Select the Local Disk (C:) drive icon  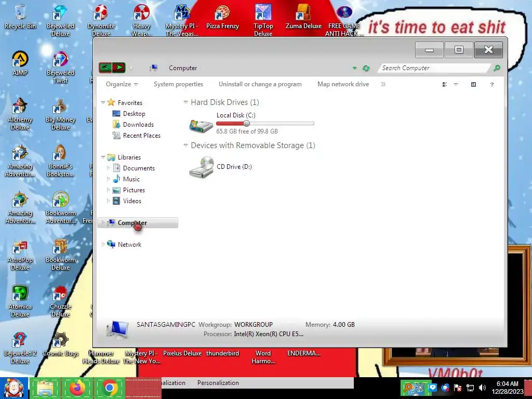click(201, 126)
